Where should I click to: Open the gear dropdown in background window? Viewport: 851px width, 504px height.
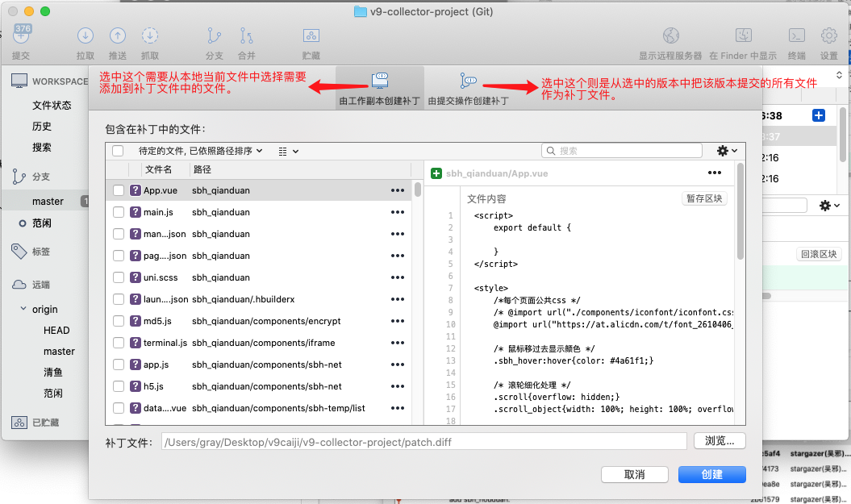tap(830, 206)
